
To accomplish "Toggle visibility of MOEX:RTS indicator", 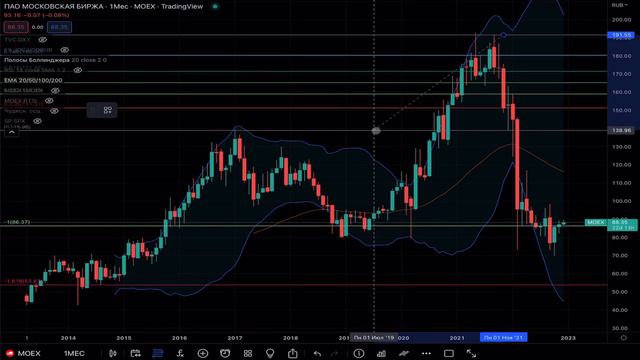I will [49, 100].
